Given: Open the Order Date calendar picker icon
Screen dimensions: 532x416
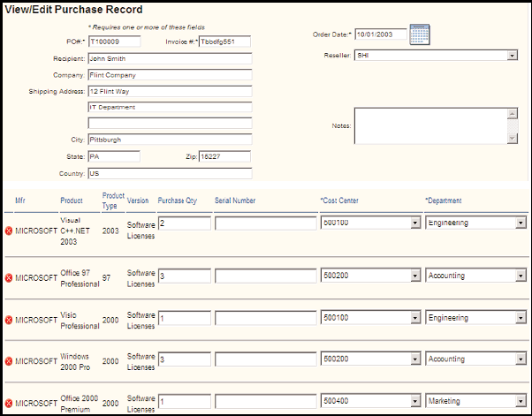Looking at the screenshot, I should (420, 34).
